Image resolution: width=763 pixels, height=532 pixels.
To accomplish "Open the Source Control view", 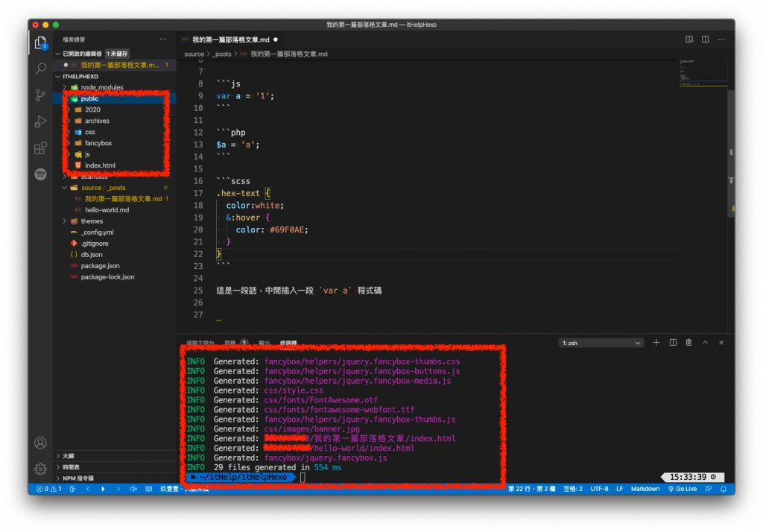I will [41, 95].
